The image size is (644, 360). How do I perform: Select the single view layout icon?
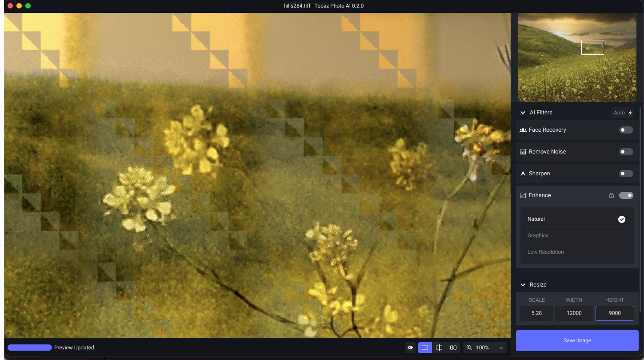424,348
